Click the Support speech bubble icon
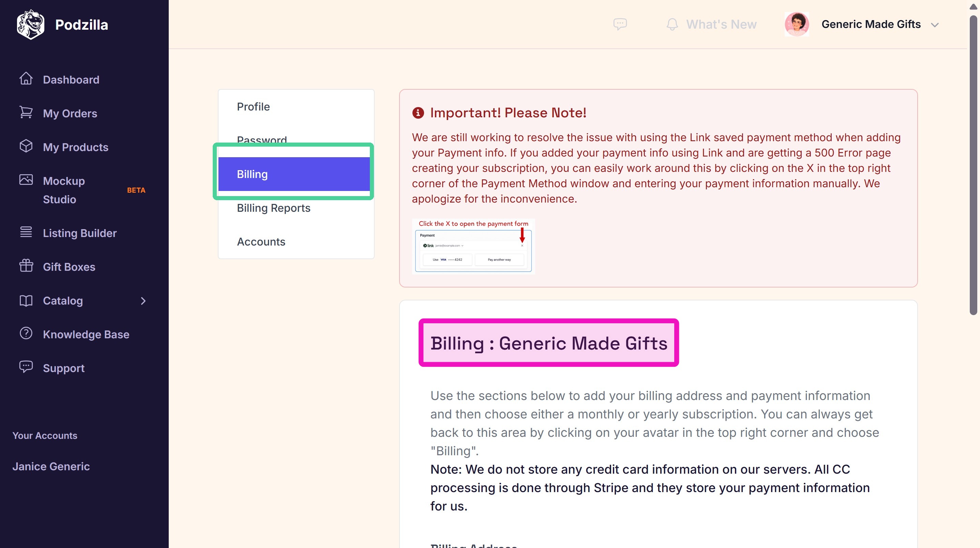This screenshot has width=980, height=548. coord(26,367)
